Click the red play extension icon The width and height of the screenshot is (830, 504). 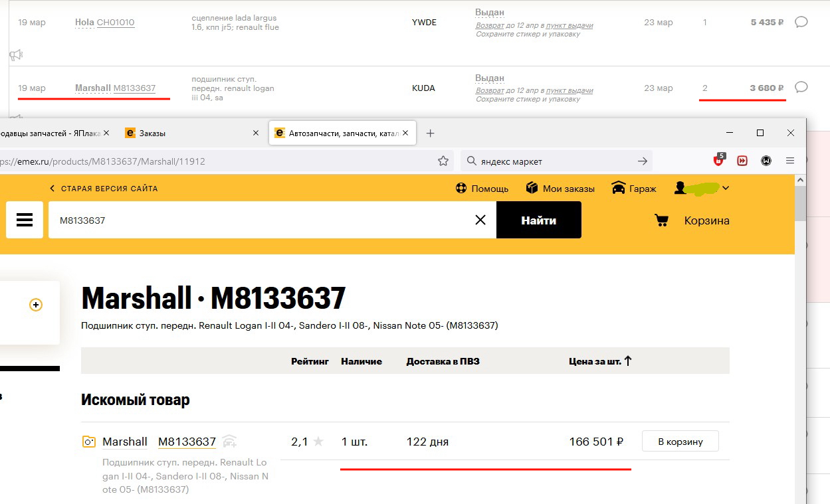pyautogui.click(x=742, y=161)
